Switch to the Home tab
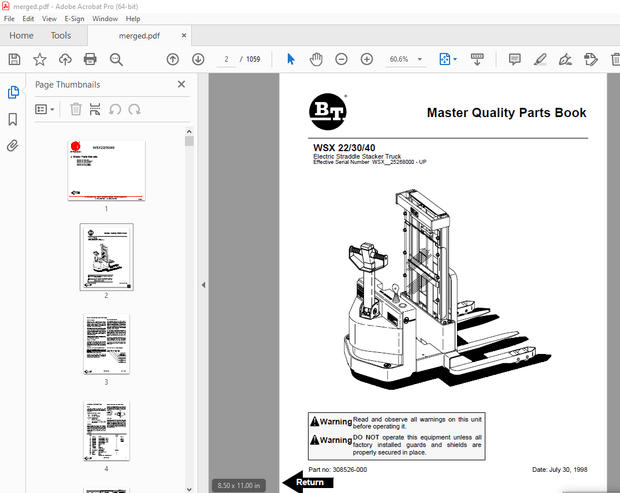Image resolution: width=620 pixels, height=493 pixels. tap(21, 36)
